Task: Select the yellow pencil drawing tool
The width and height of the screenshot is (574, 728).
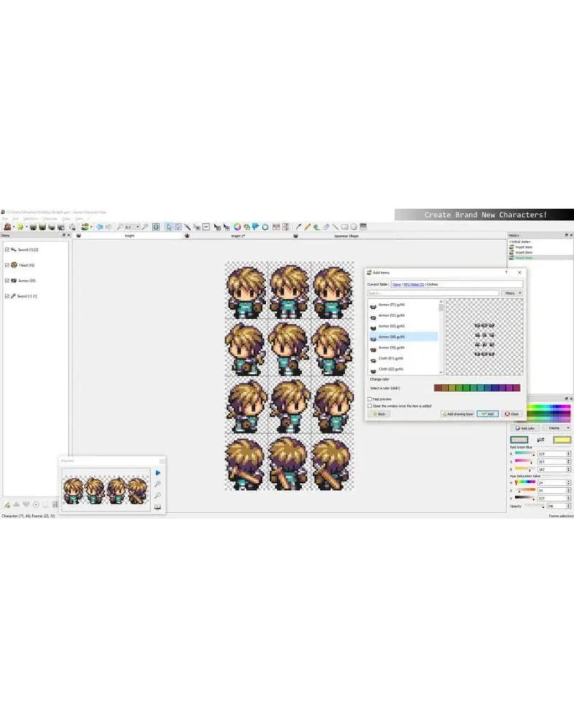Action: (307, 227)
